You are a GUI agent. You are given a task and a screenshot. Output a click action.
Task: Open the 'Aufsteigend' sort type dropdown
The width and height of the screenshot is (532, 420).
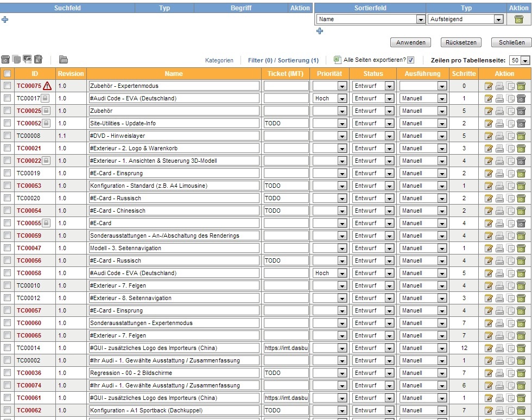pos(498,20)
